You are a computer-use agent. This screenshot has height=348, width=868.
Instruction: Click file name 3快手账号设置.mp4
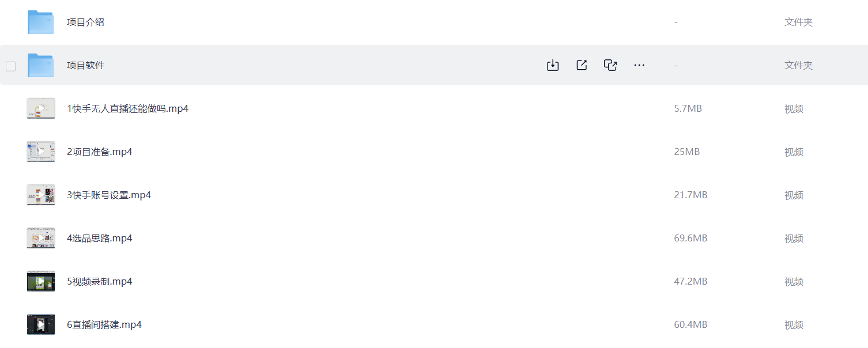108,195
